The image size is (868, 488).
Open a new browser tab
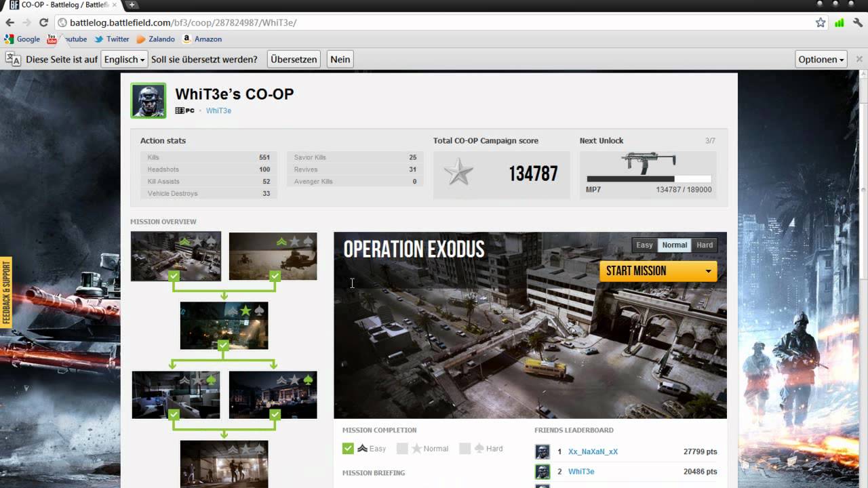[132, 5]
